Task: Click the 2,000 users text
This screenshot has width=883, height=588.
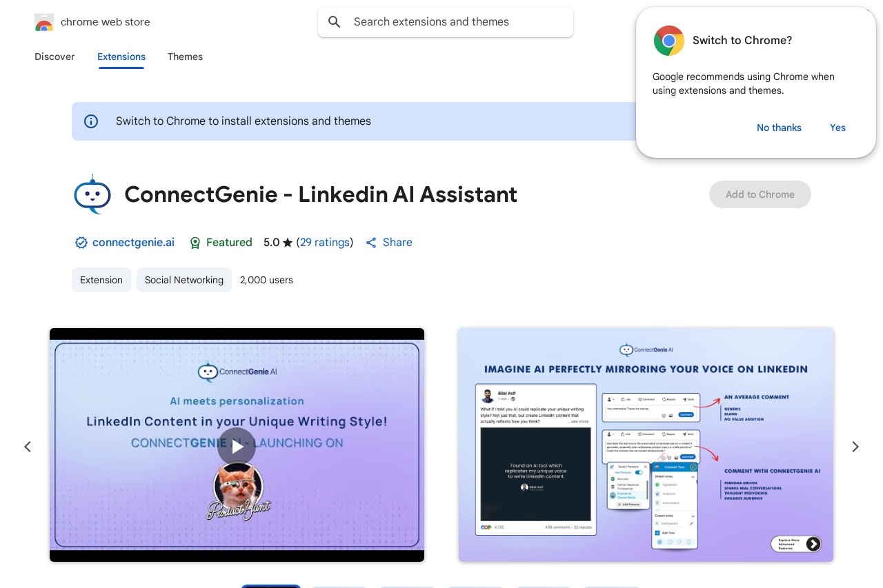Action: click(x=266, y=280)
